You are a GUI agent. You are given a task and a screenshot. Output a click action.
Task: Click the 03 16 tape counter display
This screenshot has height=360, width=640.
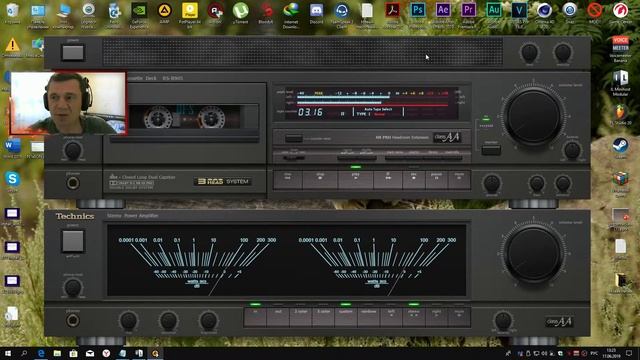310,112
